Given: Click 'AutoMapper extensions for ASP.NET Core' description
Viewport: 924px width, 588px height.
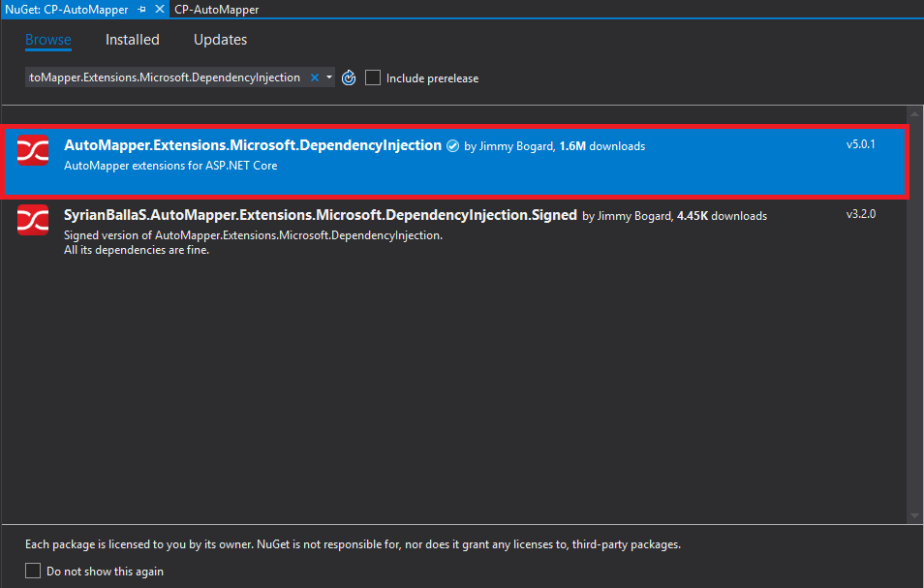Looking at the screenshot, I should [x=170, y=166].
